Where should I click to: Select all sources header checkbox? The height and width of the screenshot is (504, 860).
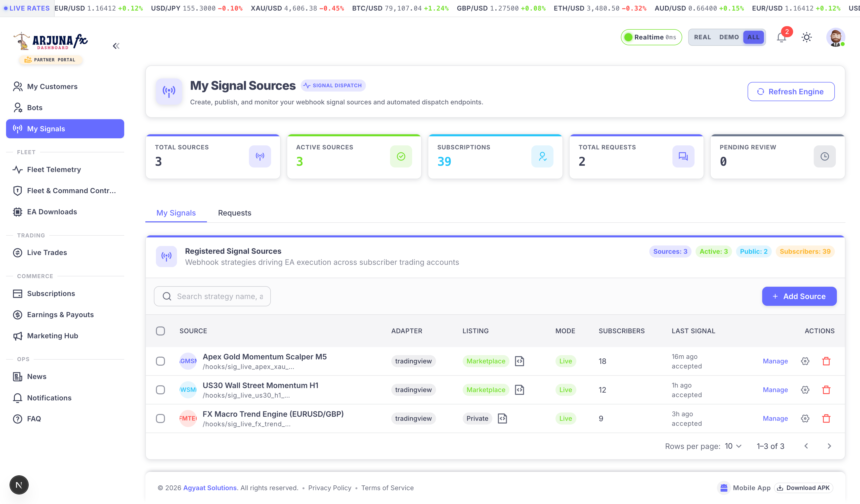160,331
